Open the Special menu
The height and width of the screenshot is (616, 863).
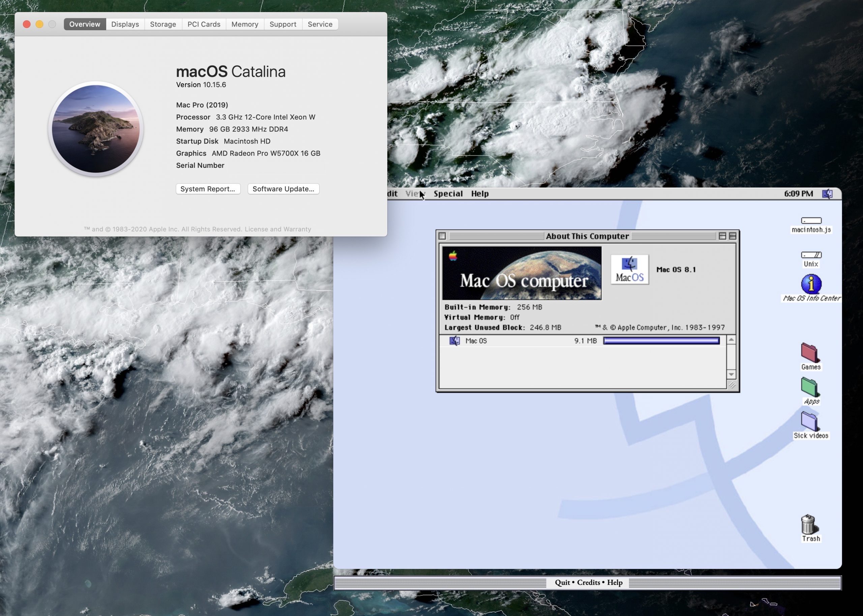coord(448,194)
